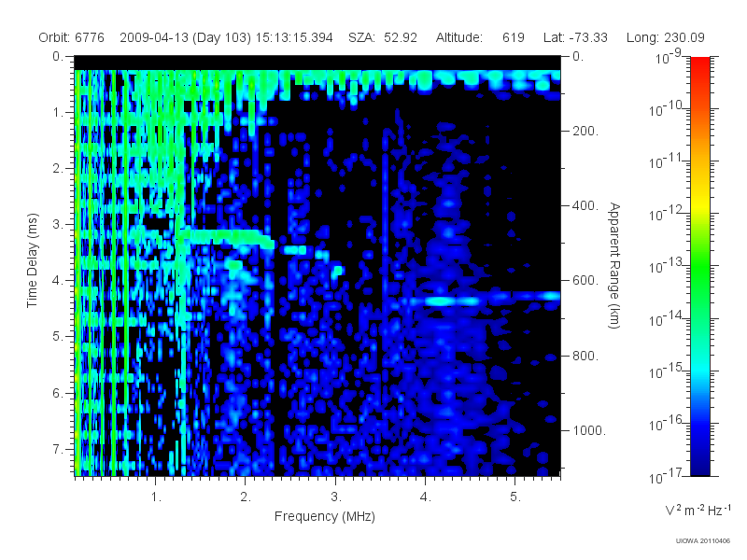Click the '5.' time delay tick label
Image resolution: width=747 pixels, height=560 pixels.
point(58,336)
